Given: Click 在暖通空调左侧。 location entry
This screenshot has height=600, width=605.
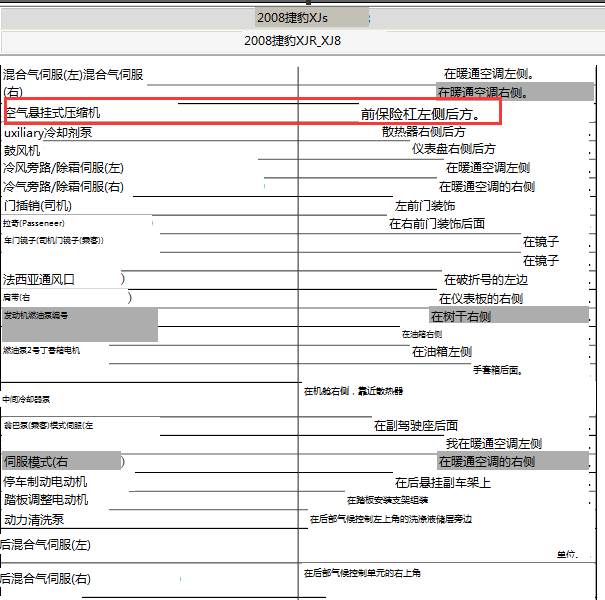Looking at the screenshot, I should pyautogui.click(x=488, y=73).
